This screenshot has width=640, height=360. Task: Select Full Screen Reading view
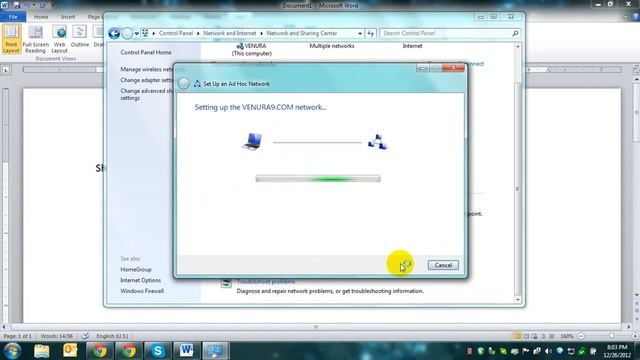coord(36,39)
